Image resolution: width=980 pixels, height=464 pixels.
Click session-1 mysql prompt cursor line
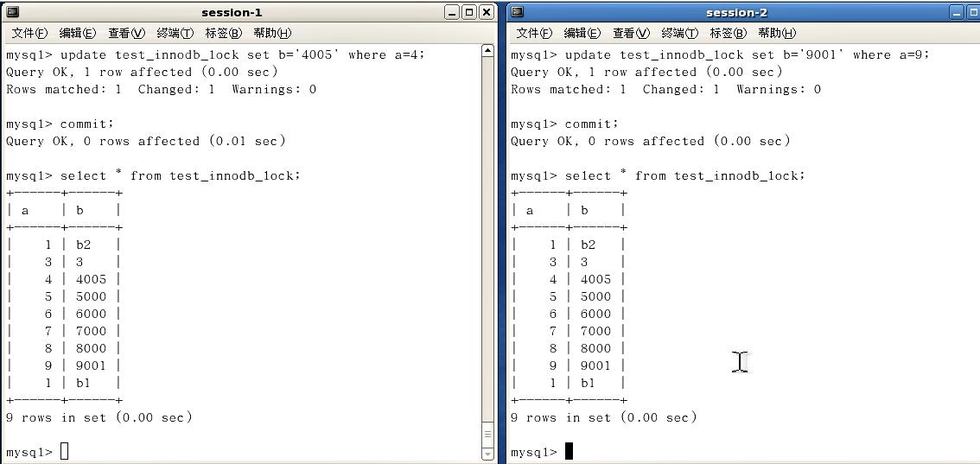[37, 452]
